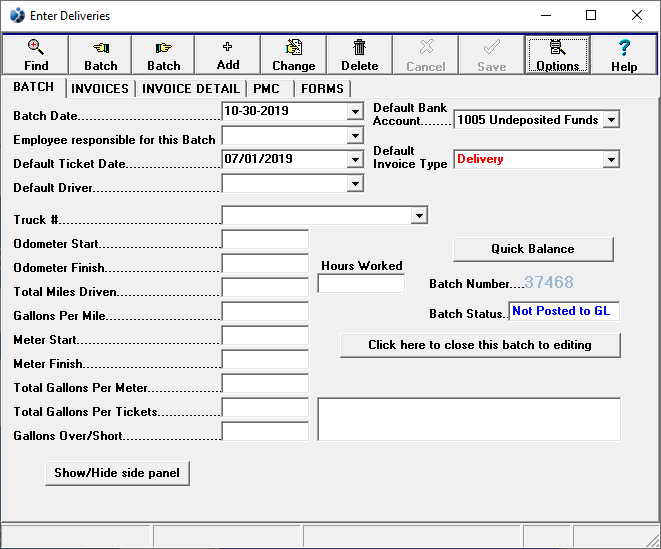Screen dimensions: 661x549
Task: Click to close this batch to editing
Action: click(480, 345)
